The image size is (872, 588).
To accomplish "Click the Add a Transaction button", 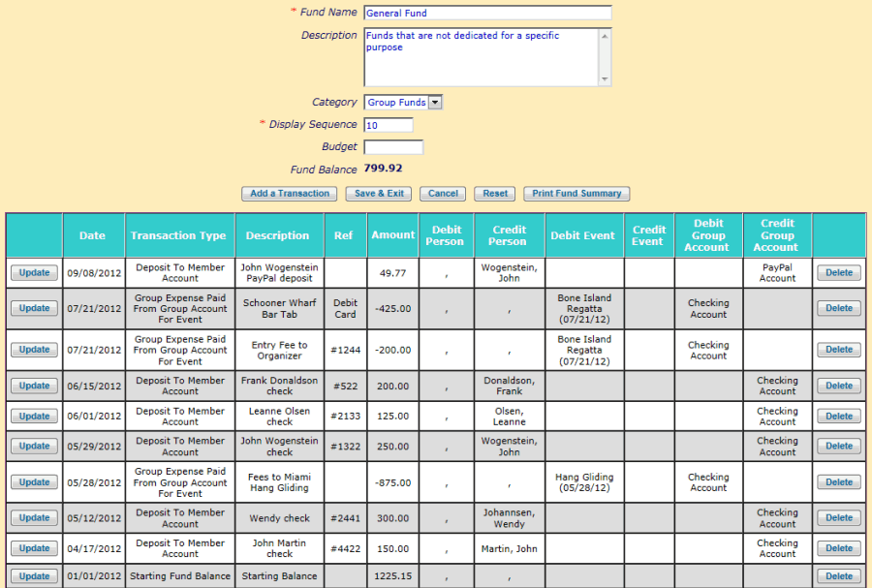I will 289,194.
